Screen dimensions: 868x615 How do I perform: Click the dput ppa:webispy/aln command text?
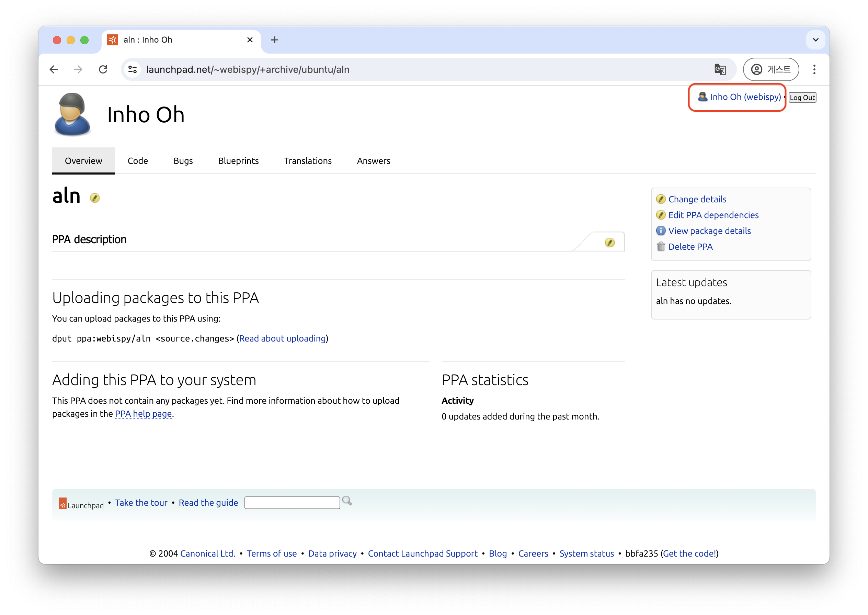pos(143,338)
